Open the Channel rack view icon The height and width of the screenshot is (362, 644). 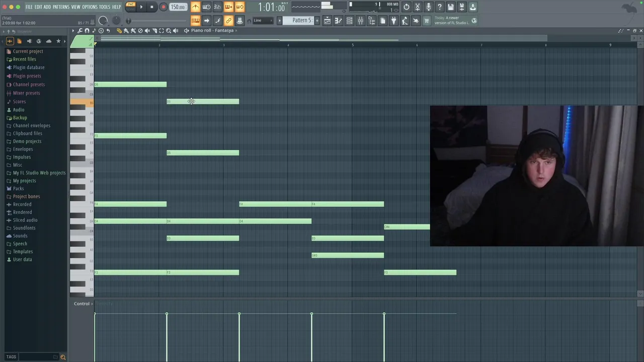350,21
